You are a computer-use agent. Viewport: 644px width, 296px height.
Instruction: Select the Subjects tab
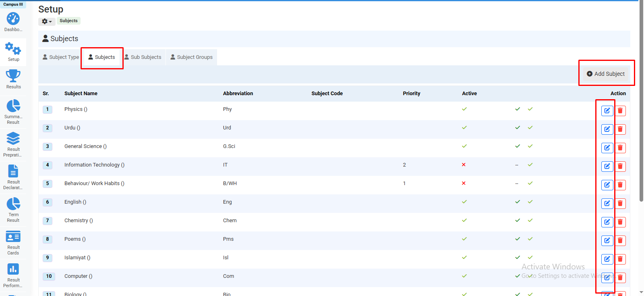click(102, 57)
